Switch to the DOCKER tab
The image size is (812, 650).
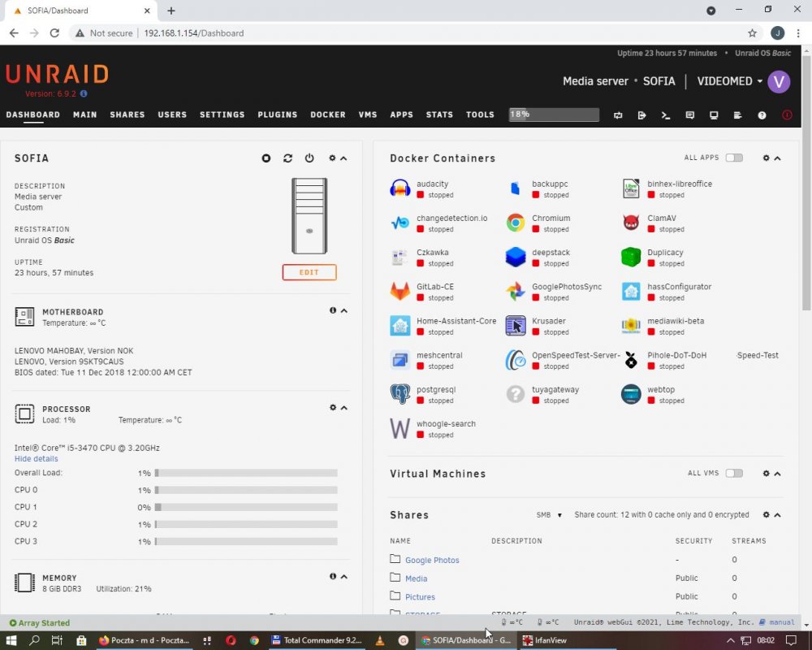pos(328,115)
